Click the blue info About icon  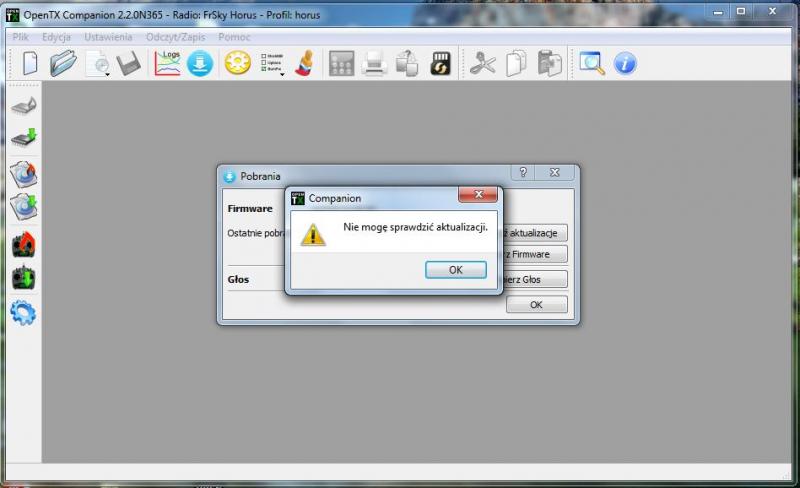click(625, 64)
